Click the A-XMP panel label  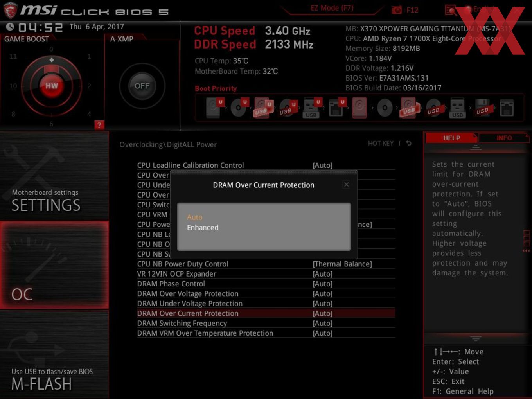(122, 39)
